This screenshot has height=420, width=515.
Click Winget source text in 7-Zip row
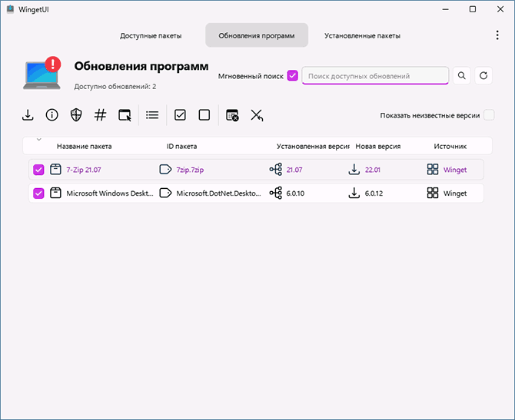[455, 170]
